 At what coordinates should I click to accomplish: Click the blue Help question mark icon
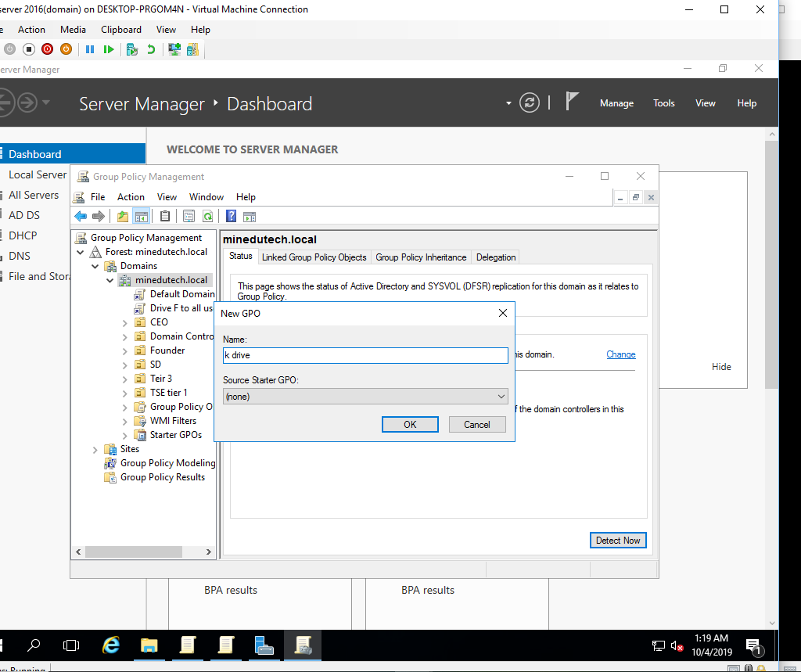tap(232, 217)
